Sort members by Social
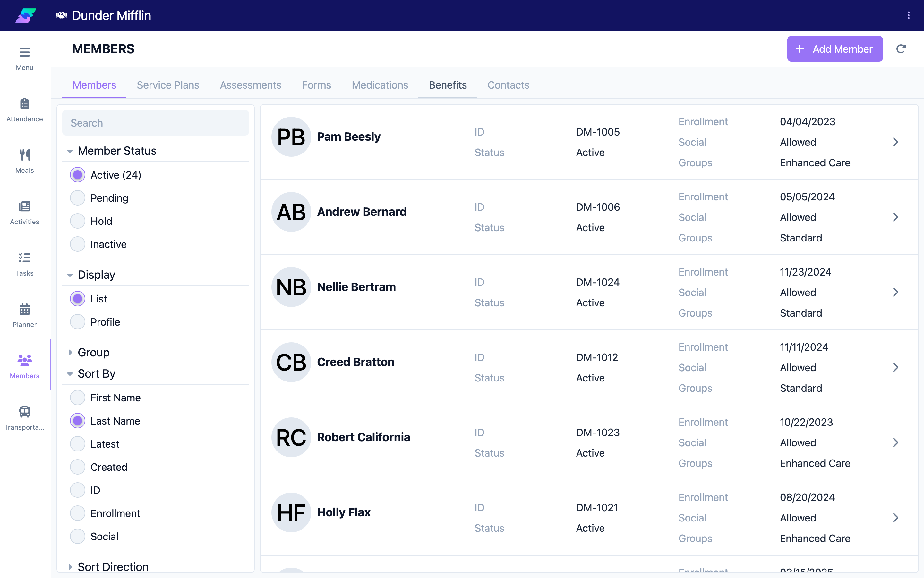 pyautogui.click(x=78, y=536)
